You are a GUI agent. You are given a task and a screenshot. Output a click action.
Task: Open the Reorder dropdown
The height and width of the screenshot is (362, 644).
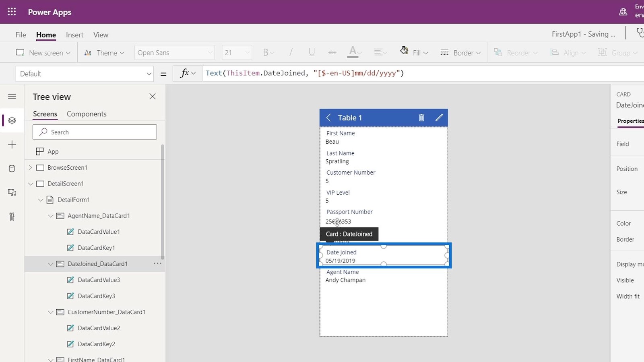(516, 53)
